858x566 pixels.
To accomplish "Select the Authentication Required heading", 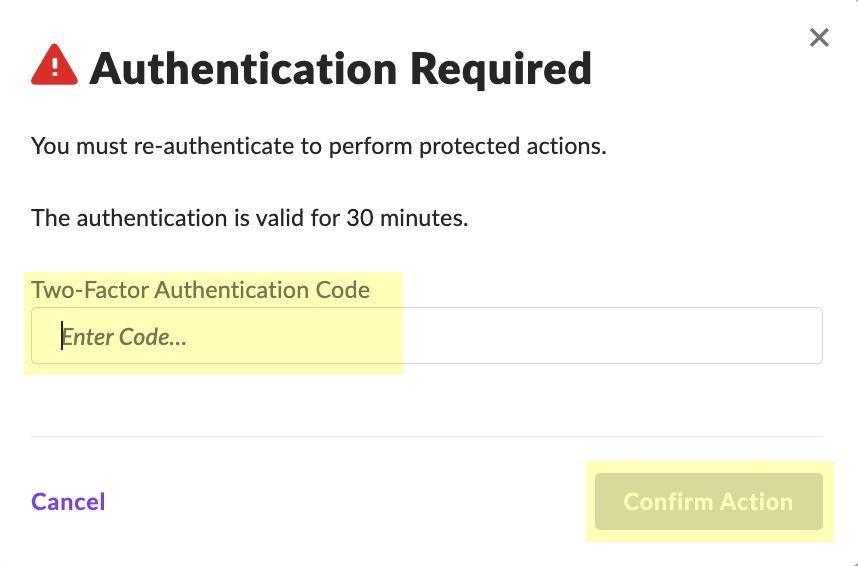I will tap(340, 69).
